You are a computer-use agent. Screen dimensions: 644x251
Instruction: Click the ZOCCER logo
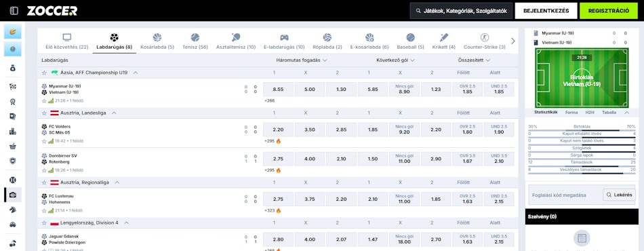(52, 11)
